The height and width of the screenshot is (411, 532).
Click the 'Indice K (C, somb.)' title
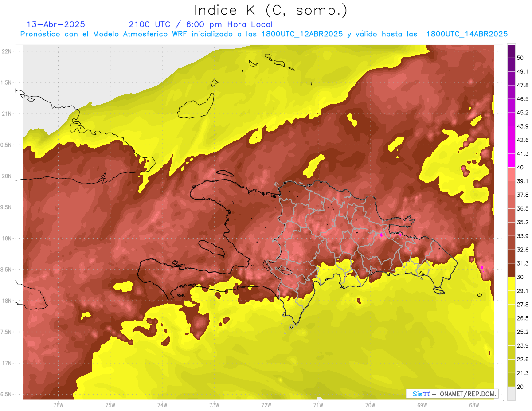click(x=271, y=10)
